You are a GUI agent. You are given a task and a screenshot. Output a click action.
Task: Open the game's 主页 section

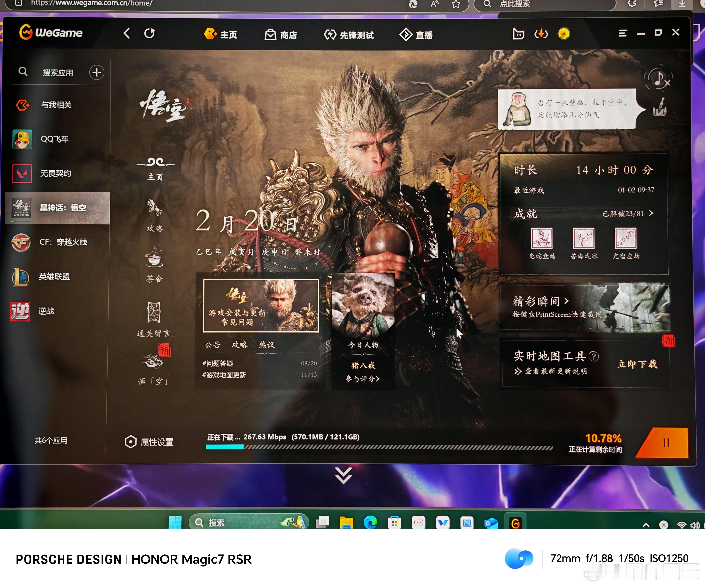click(x=155, y=169)
